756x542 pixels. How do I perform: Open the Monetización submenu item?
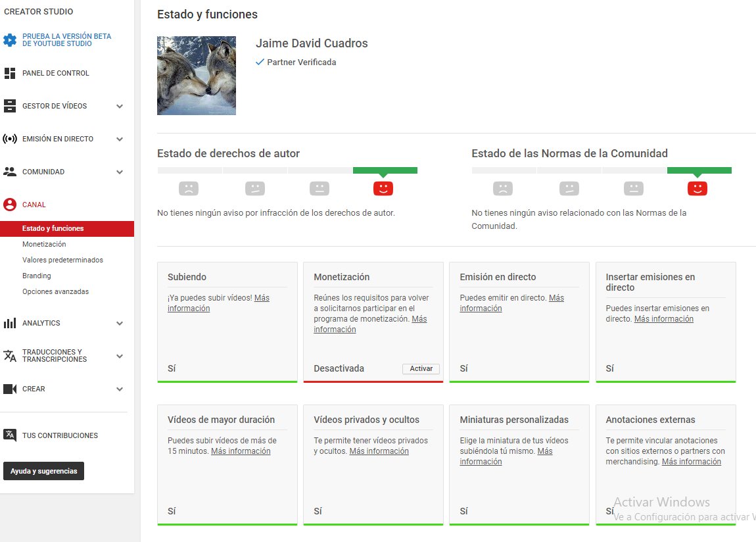pyautogui.click(x=44, y=245)
